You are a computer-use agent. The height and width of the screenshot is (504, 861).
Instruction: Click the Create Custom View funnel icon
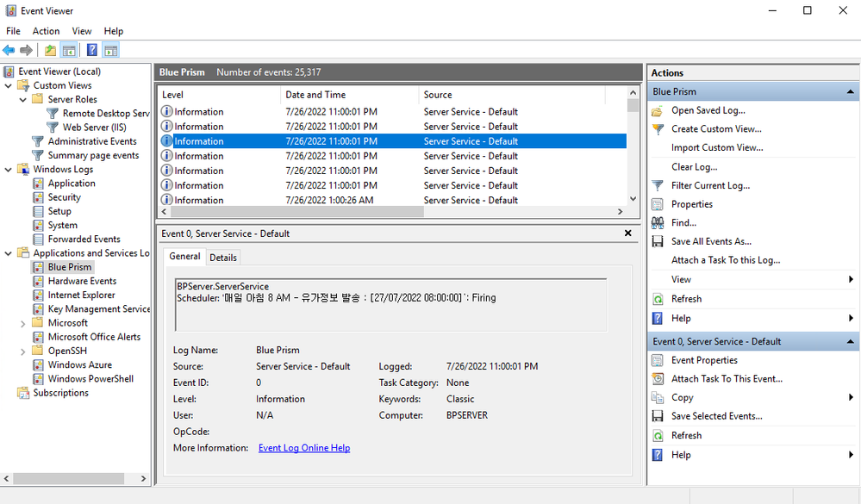pyautogui.click(x=658, y=129)
